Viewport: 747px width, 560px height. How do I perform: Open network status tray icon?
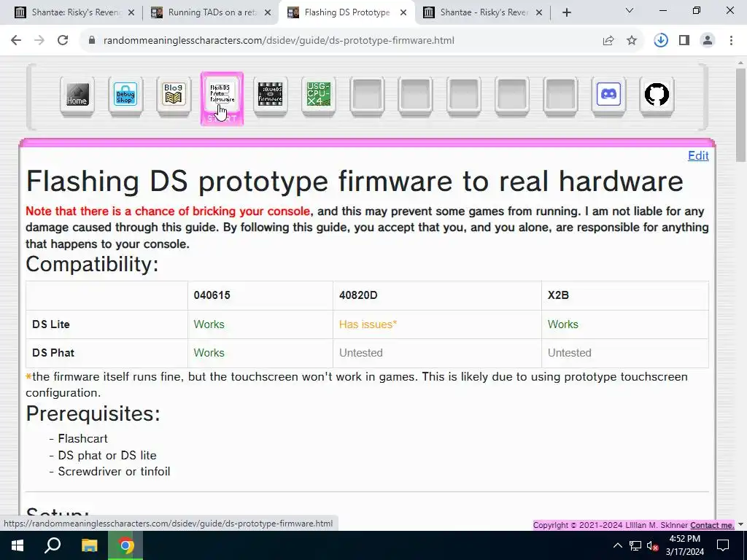[x=635, y=545]
